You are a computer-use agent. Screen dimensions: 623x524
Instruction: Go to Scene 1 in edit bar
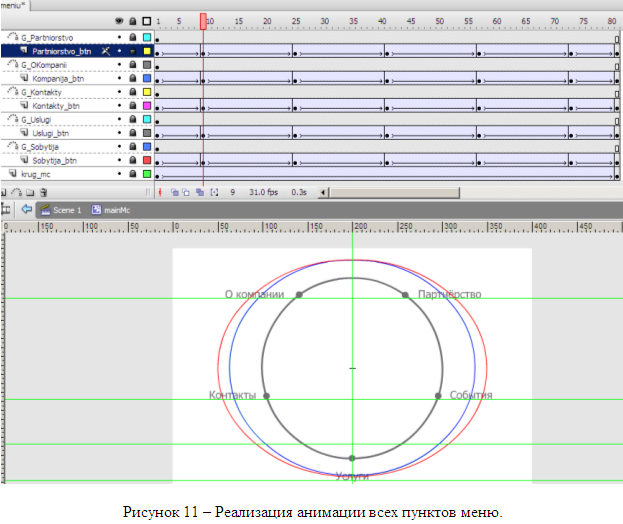67,210
